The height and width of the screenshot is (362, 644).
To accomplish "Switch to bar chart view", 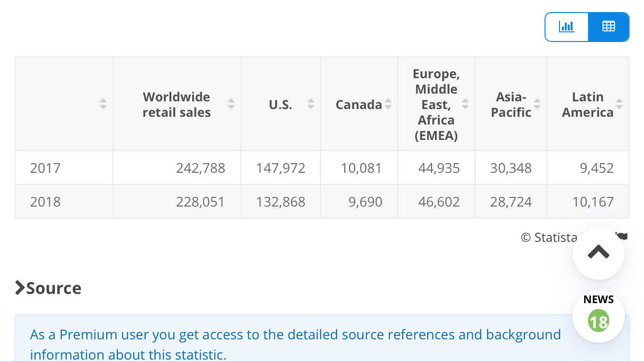I will click(x=566, y=27).
